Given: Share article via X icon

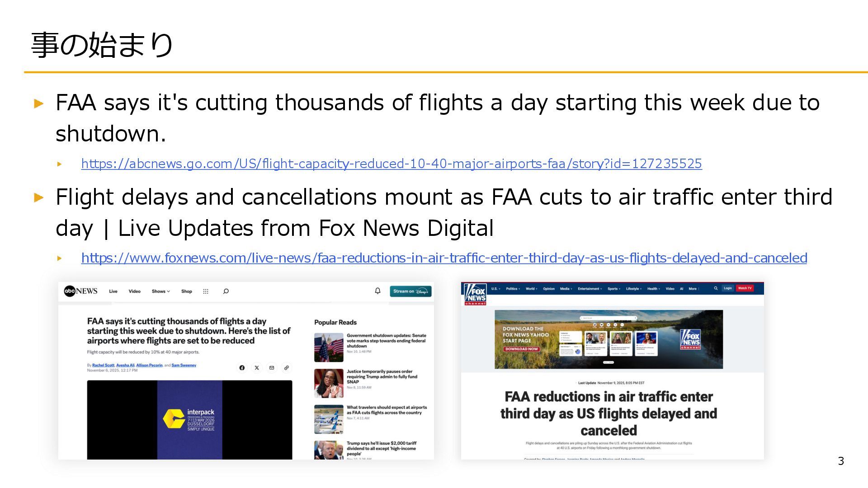Looking at the screenshot, I should pos(257,368).
